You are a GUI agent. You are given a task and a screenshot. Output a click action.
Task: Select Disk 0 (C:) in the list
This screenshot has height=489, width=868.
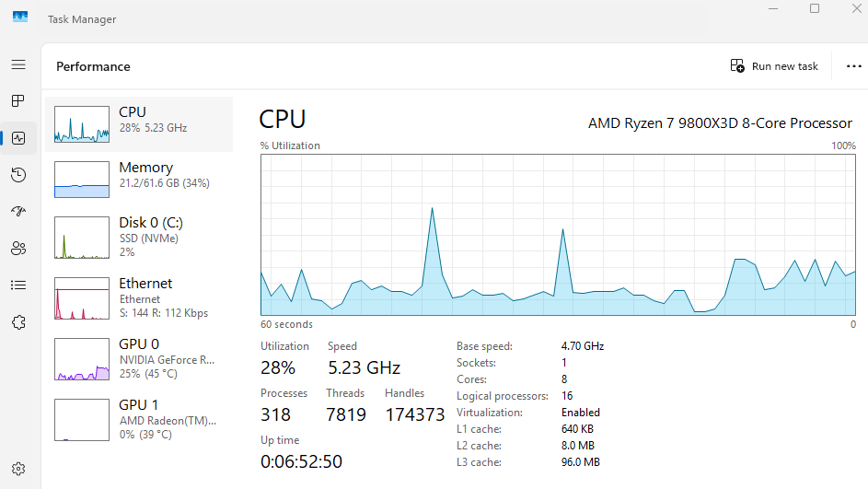pyautogui.click(x=139, y=234)
